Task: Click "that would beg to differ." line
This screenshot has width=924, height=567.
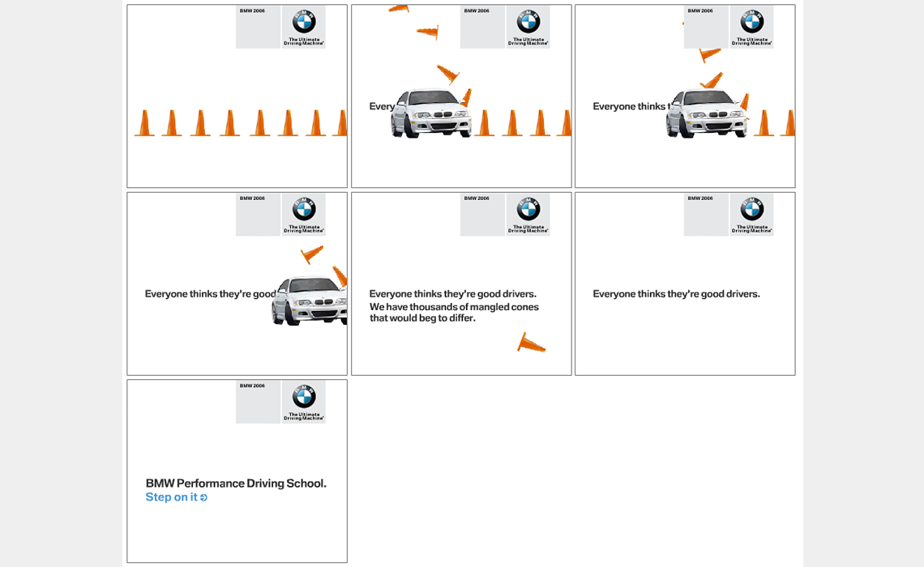Action: click(x=422, y=318)
